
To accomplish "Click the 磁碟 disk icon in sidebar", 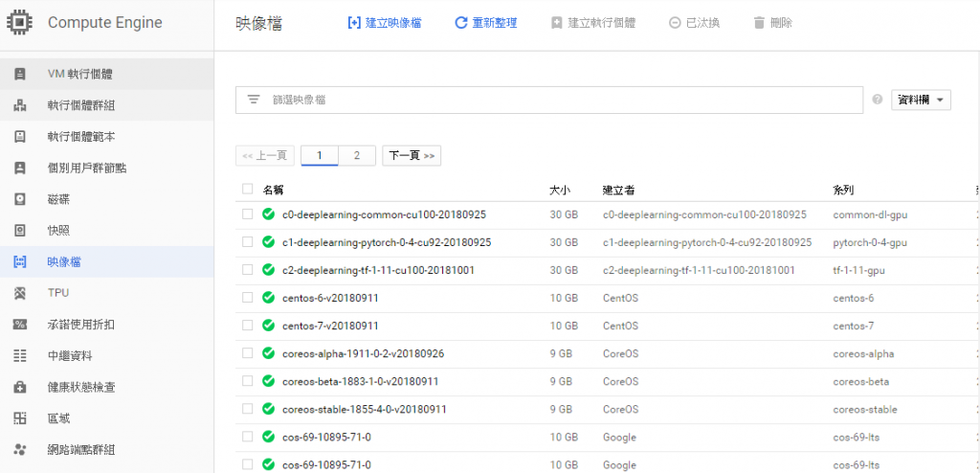I will coord(20,199).
